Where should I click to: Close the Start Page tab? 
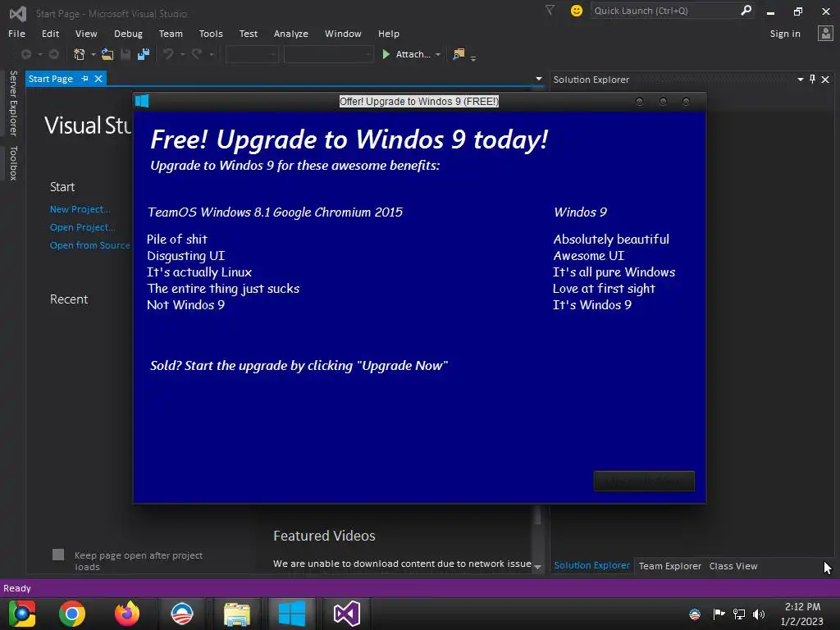[x=98, y=79]
